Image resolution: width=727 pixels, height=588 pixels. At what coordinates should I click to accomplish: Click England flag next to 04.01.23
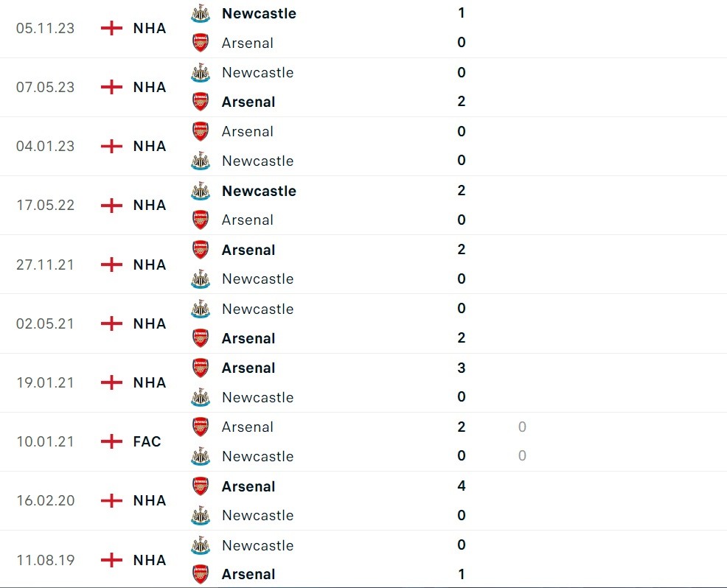(111, 146)
